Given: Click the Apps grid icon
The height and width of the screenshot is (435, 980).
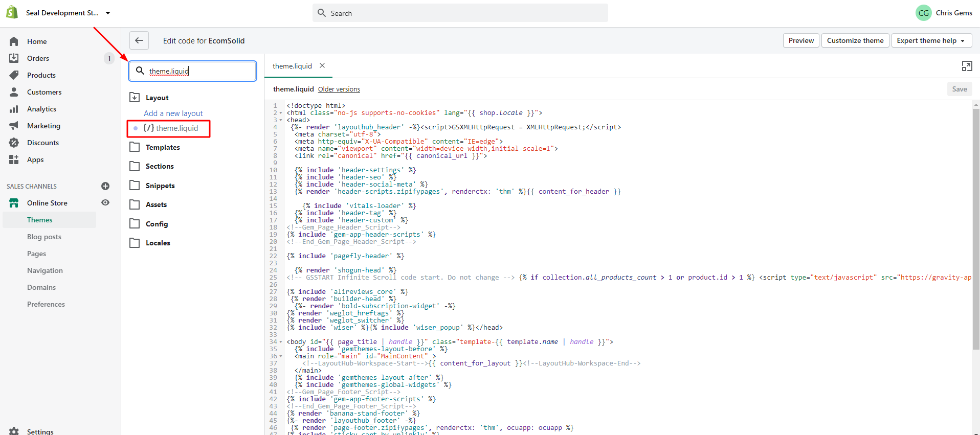Looking at the screenshot, I should (14, 159).
